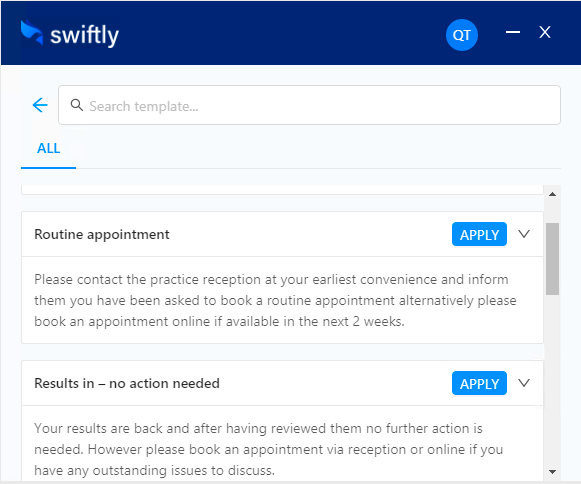
Task: Click the scrollbar down arrow
Action: click(x=552, y=471)
